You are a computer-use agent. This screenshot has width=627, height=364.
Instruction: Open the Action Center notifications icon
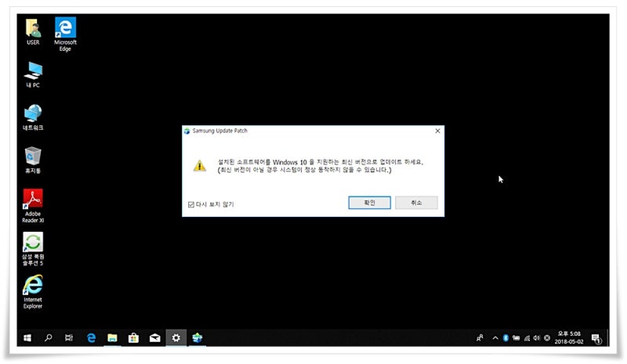click(x=596, y=339)
